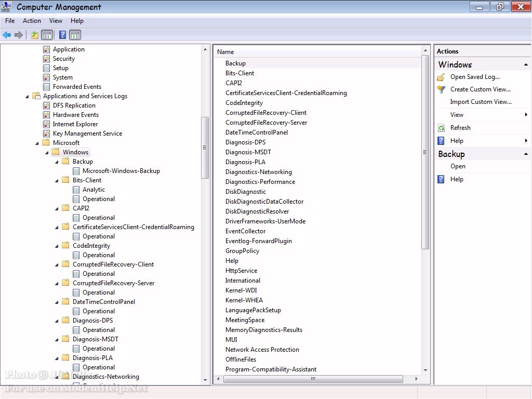The height and width of the screenshot is (399, 532).
Task: Click the System log icon in tree
Action: point(46,78)
